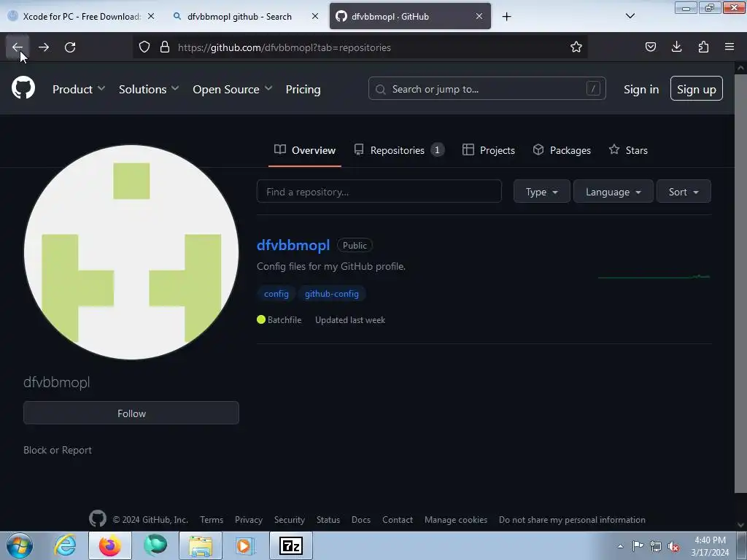The height and width of the screenshot is (560, 747).
Task: Launch Internet Explorer from the taskbar
Action: coord(65,545)
